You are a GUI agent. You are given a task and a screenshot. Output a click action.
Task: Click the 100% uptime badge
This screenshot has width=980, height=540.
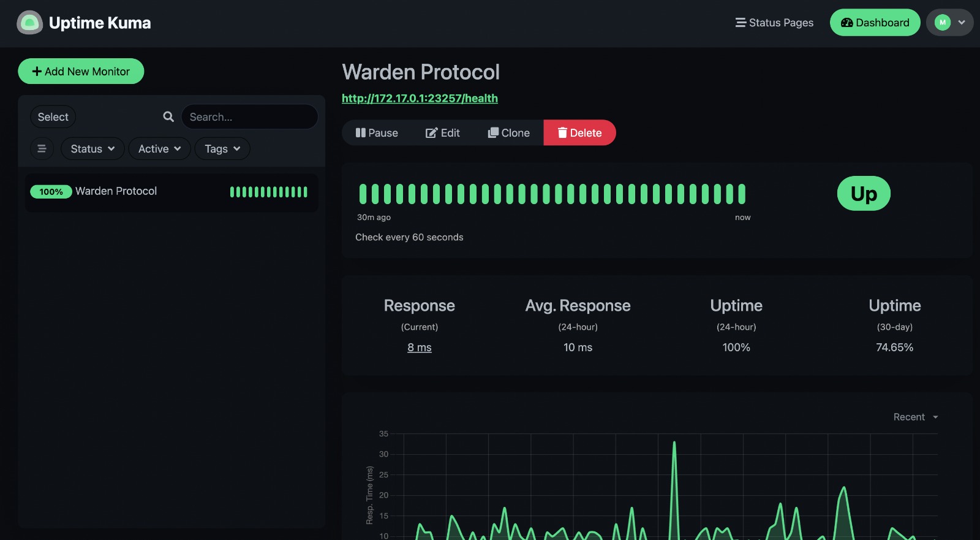point(51,192)
